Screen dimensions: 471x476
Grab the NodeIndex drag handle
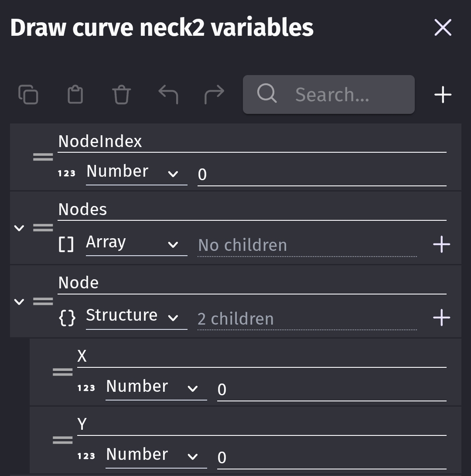click(x=43, y=157)
